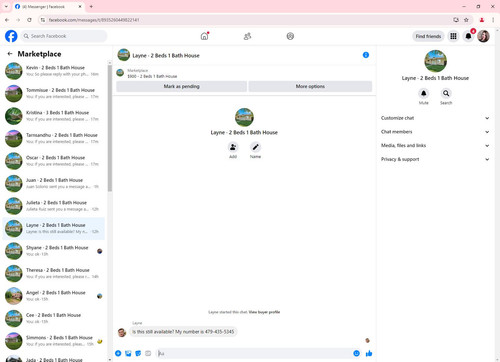Screen dimensions: 500x362
Task: Open Oscar - 2 Beds 1 Bath House chat
Action: [54, 161]
